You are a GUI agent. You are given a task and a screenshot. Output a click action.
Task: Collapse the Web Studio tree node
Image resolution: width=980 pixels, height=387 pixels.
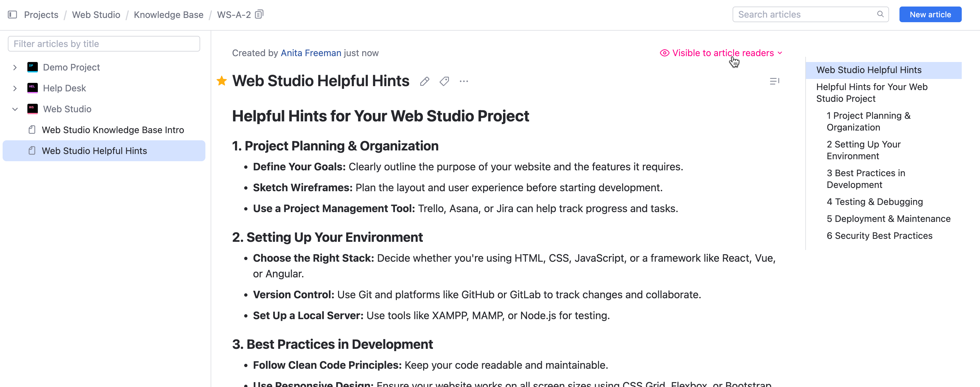click(15, 109)
